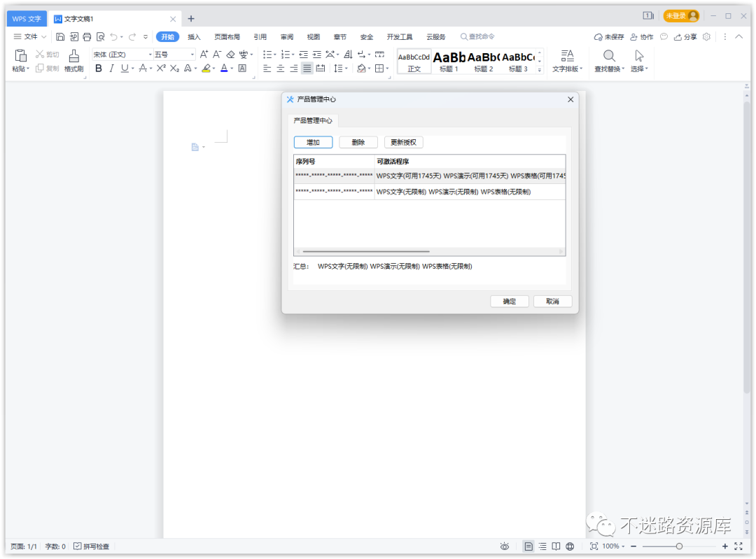756x559 pixels.
Task: Click the eye protection mode icon in status bar
Action: pyautogui.click(x=504, y=546)
